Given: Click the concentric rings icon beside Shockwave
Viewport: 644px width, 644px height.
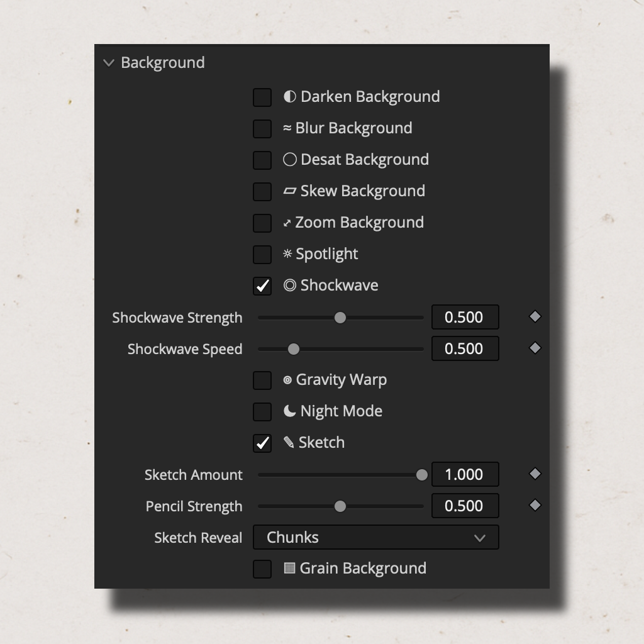Looking at the screenshot, I should coord(289,286).
